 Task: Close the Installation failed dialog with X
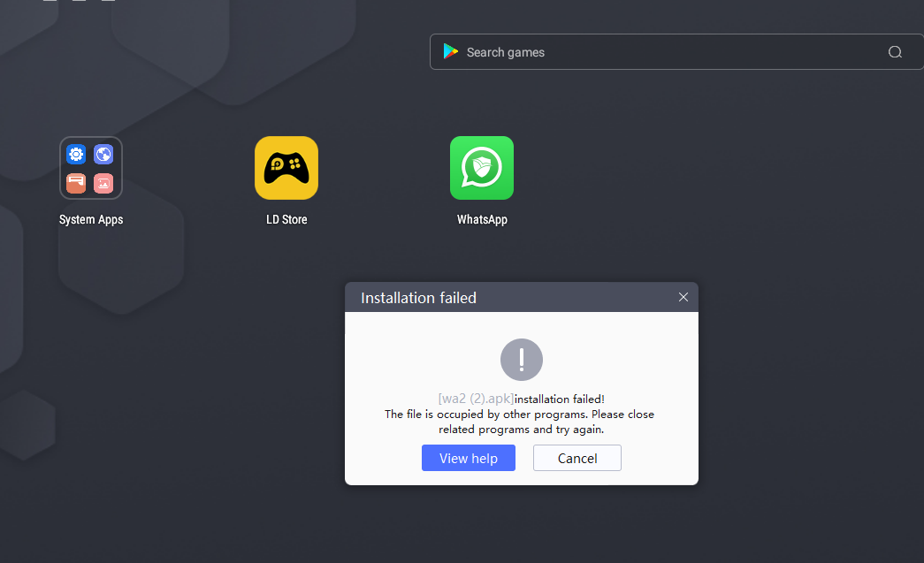683,297
